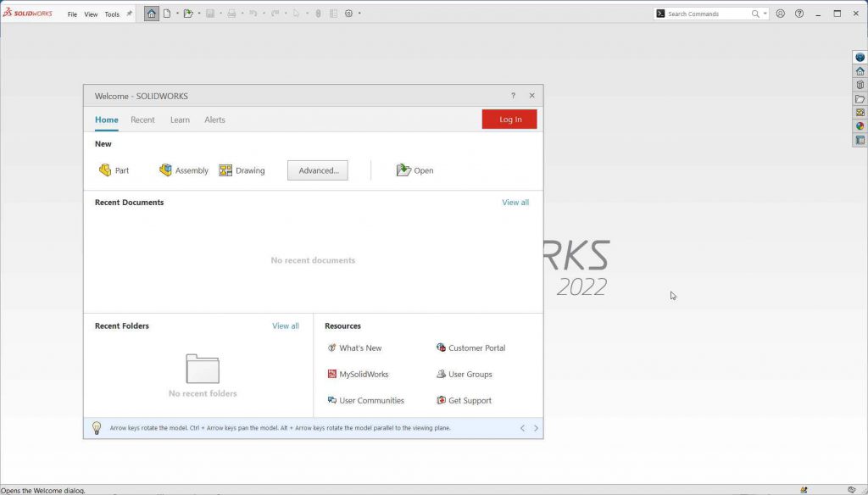
Task: Click the Welcome dialog help question mark
Action: point(513,96)
